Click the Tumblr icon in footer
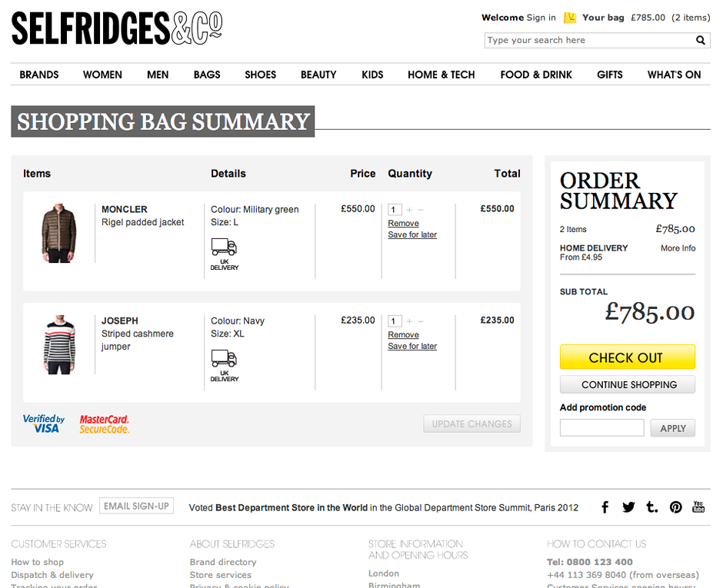This screenshot has width=723, height=588. pos(651,507)
